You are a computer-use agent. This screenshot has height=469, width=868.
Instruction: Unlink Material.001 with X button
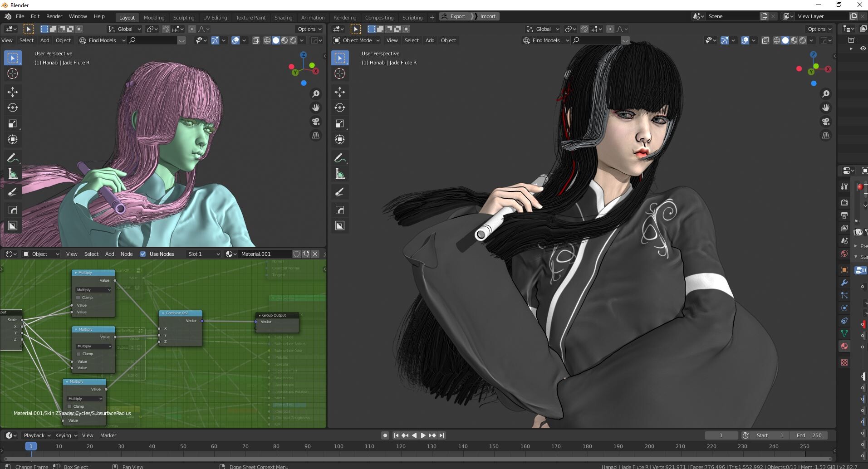[x=315, y=254]
